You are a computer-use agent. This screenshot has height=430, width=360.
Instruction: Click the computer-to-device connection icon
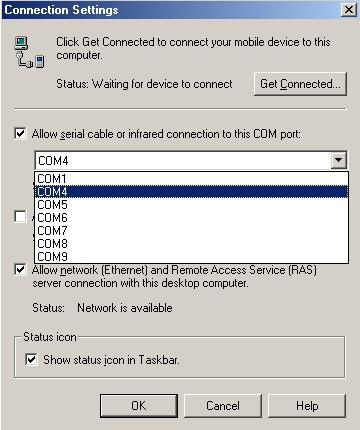[30, 52]
